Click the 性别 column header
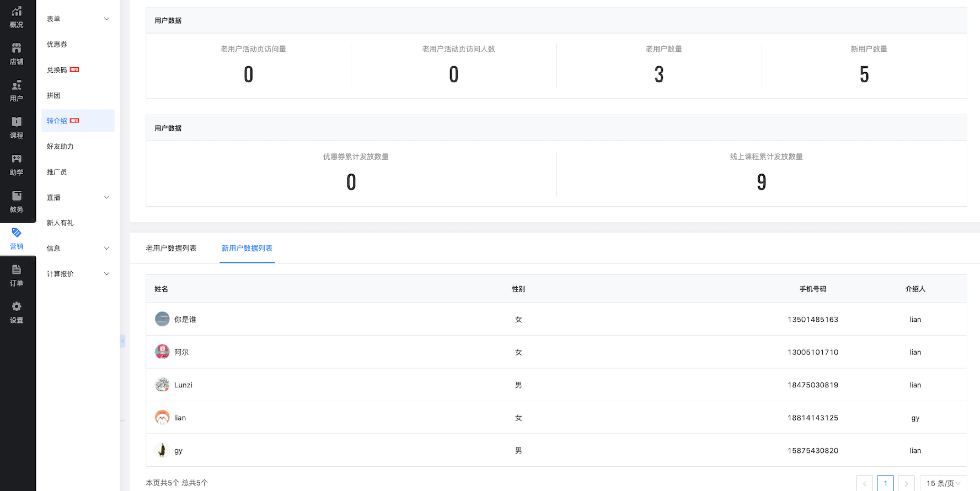This screenshot has height=491, width=980. (x=518, y=289)
